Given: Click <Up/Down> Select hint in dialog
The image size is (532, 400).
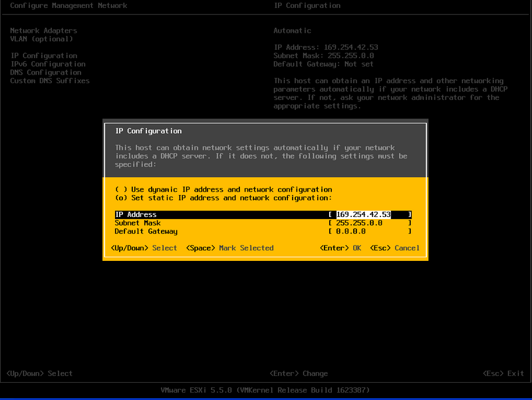Looking at the screenshot, I should pyautogui.click(x=144, y=248).
